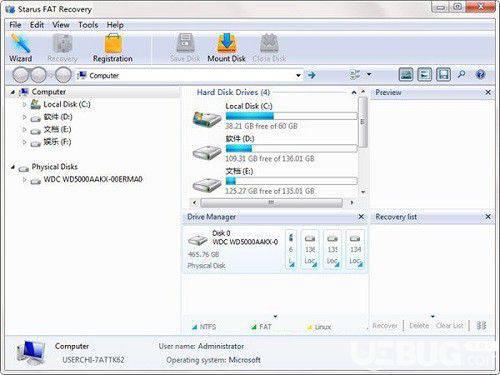Expand 软件 (D:) node in tree
Viewport: 500px width, 375px height.
pos(24,117)
